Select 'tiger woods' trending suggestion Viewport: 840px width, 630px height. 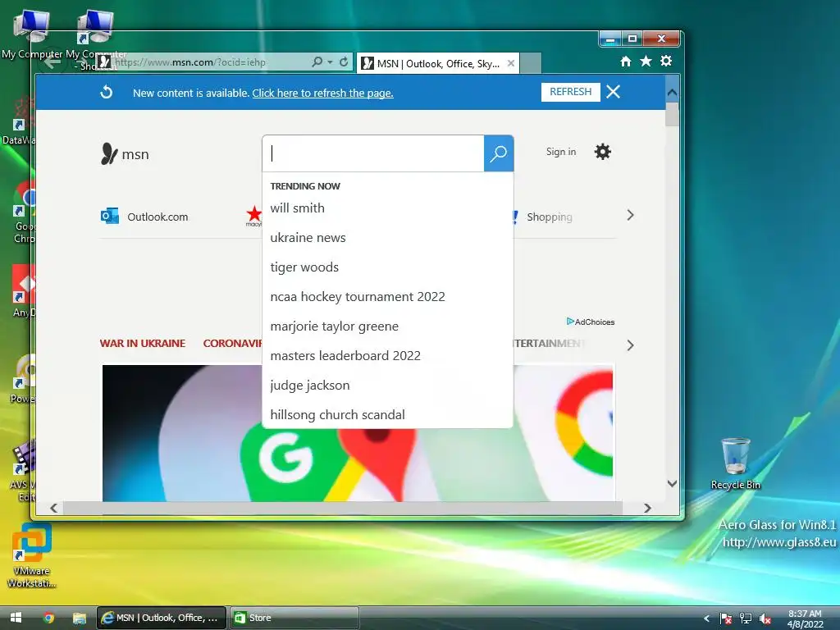point(387,267)
